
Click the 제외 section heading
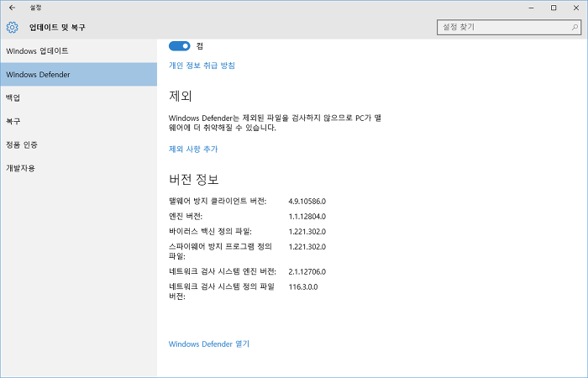click(181, 96)
